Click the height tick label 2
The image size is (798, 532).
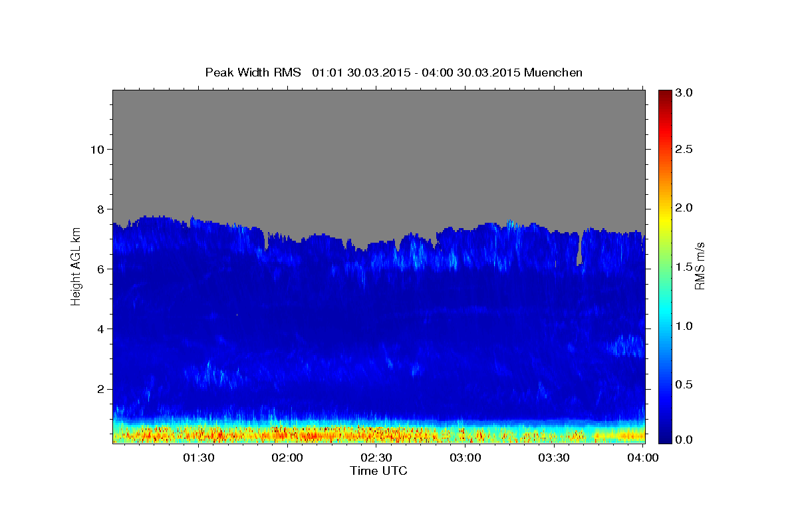[x=99, y=388]
